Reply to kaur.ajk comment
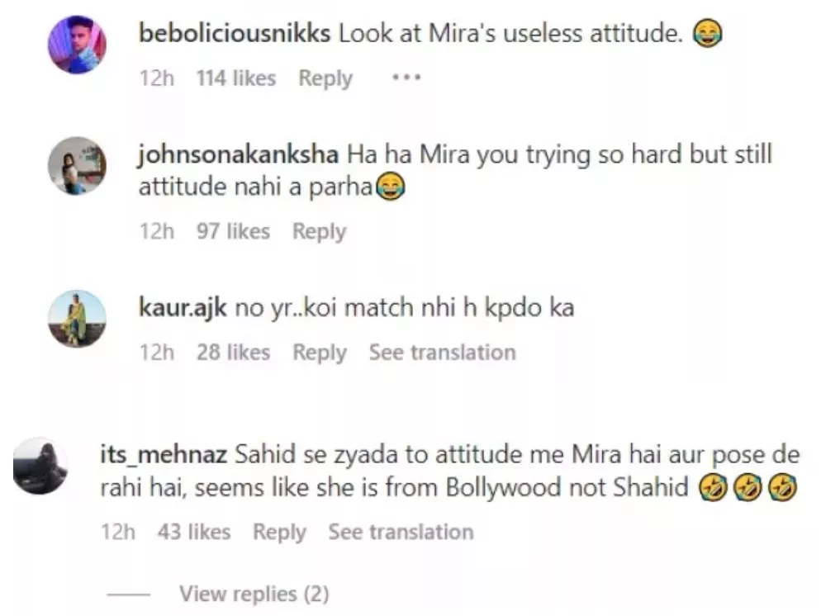 click(320, 353)
